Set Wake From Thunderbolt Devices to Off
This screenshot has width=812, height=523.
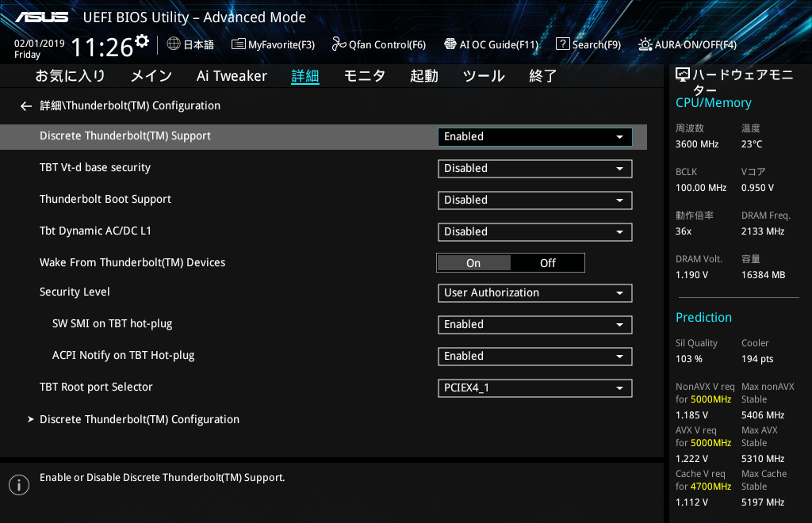[547, 263]
